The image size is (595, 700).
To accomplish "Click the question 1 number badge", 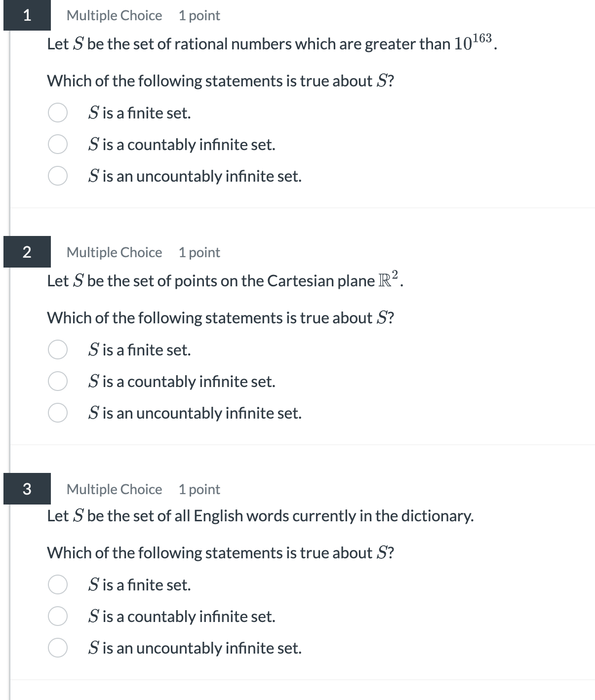I will click(x=27, y=15).
